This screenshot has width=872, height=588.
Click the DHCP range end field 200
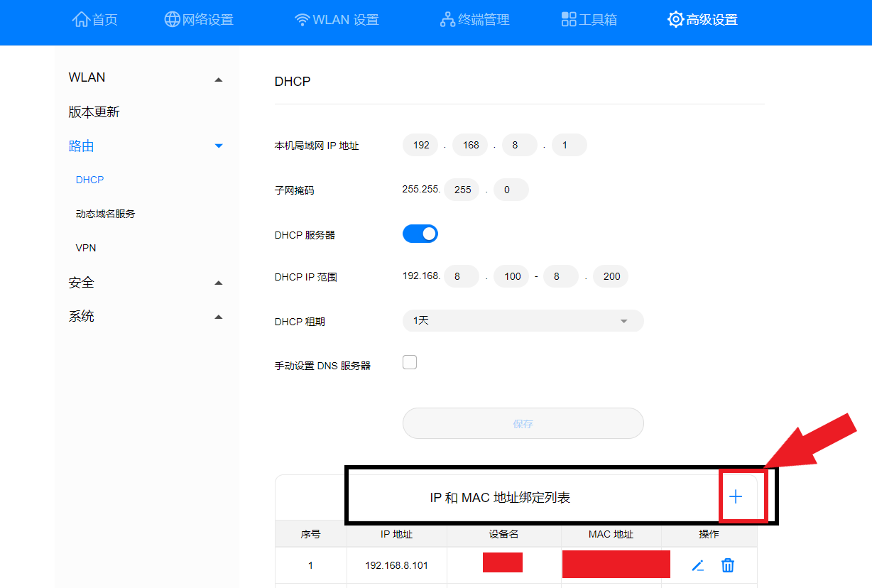(611, 276)
